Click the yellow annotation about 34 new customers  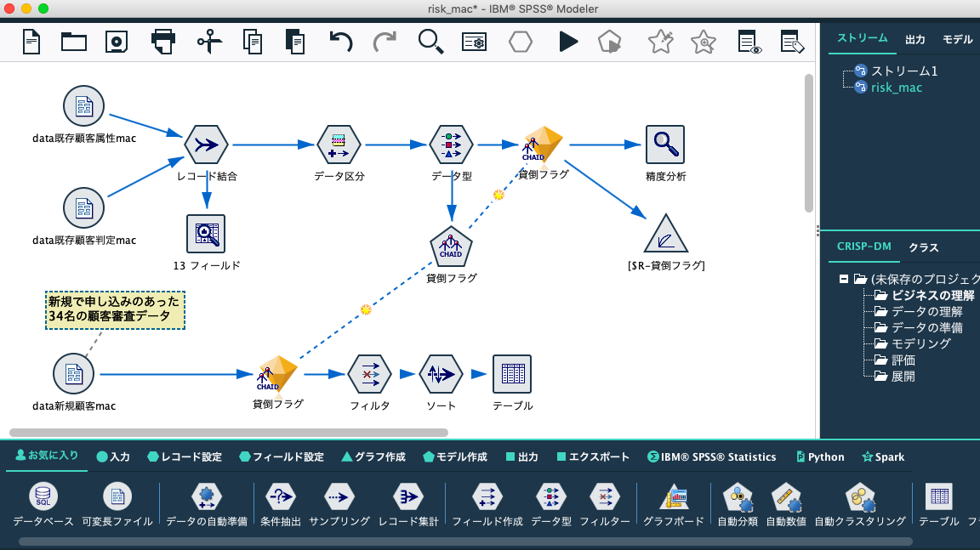[x=115, y=310]
